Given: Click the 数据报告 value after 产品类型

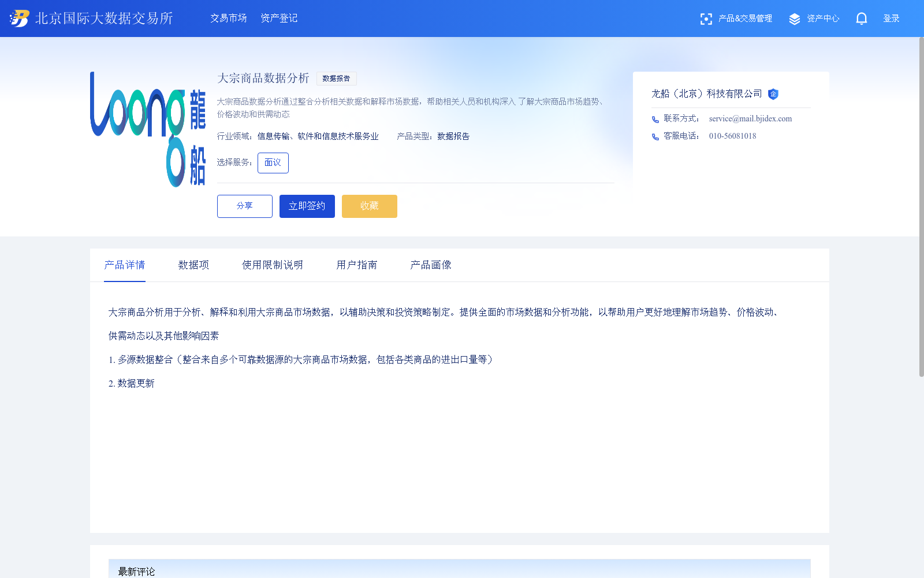Looking at the screenshot, I should 453,136.
